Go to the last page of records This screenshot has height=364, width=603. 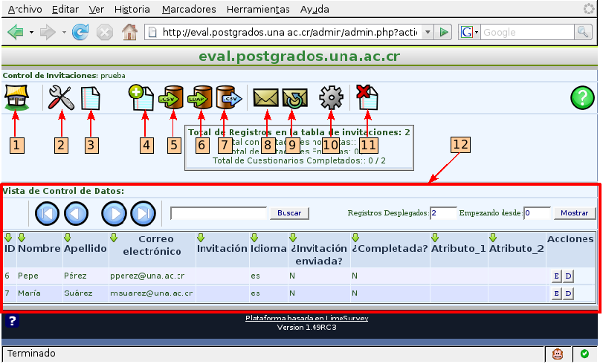(x=142, y=213)
